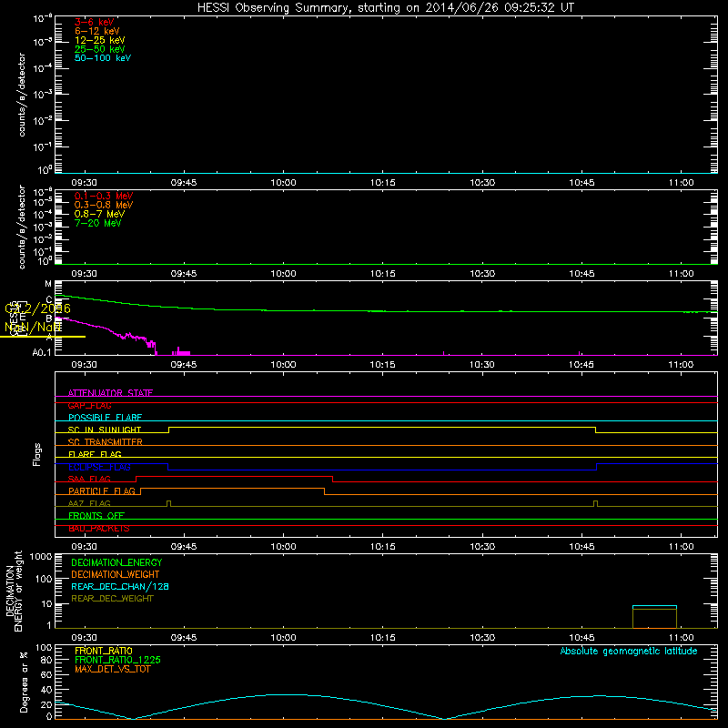Click the orange PARTICLE_FLAG label
Image resolution: width=728 pixels, height=728 pixels.
point(102,490)
